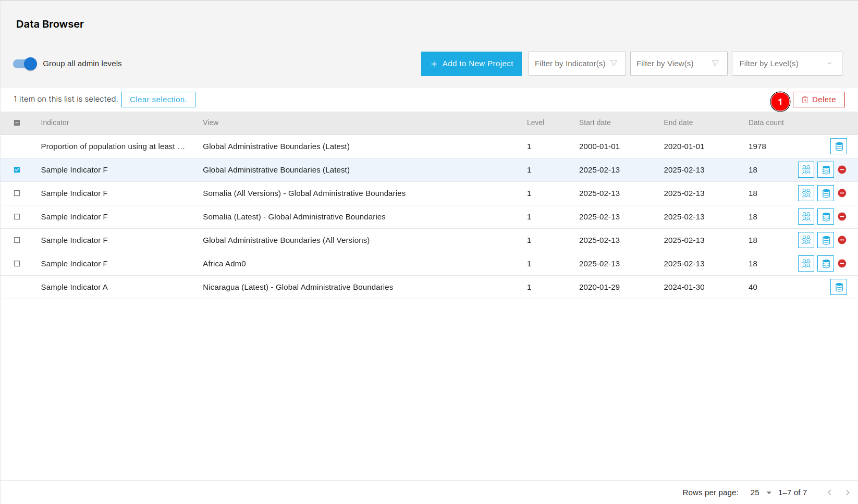The height and width of the screenshot is (504, 858).
Task: Click red remove icon for Global Administrative Boundaries (All Versions) row
Action: pos(842,240)
